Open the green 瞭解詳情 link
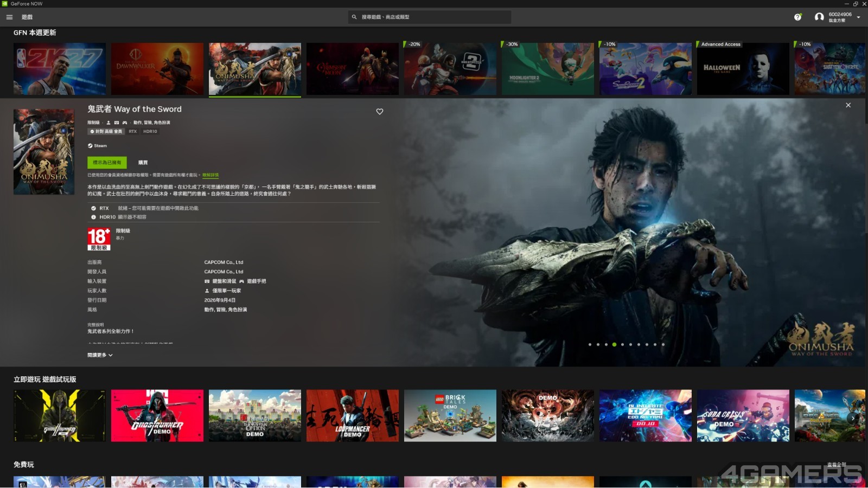Screen dimensions: 868x488 [x=210, y=175]
